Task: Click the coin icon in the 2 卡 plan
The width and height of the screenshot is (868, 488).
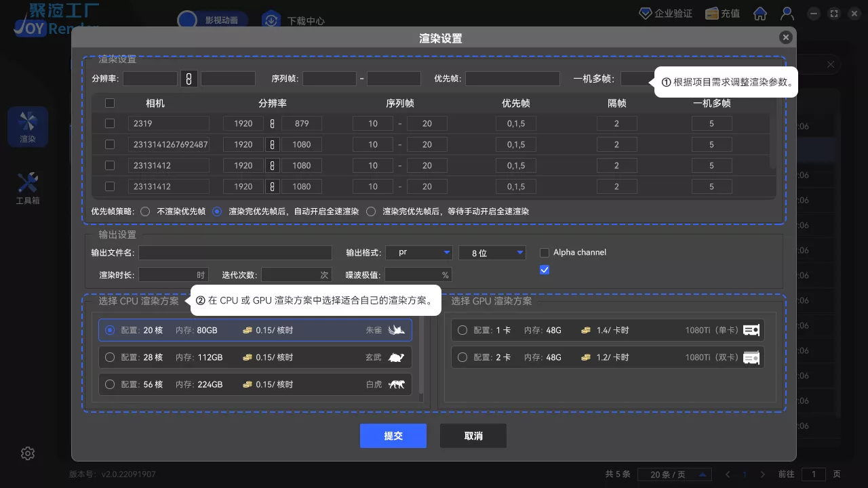Action: pos(586,357)
